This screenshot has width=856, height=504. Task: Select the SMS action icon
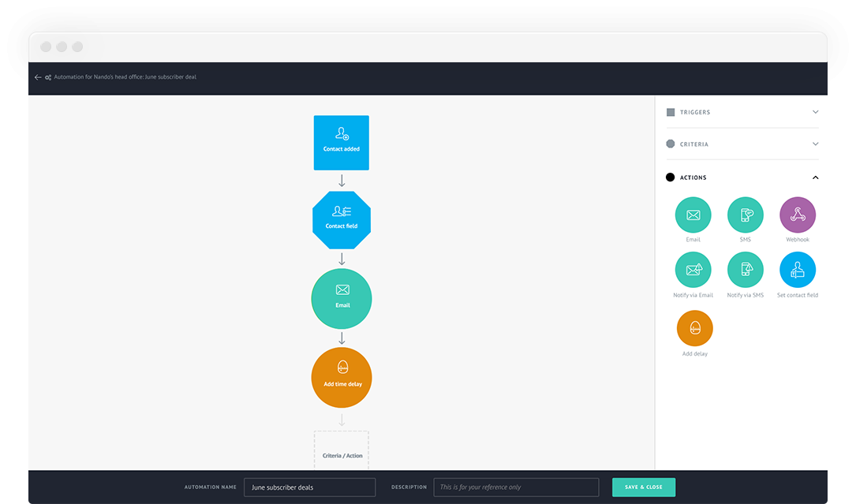[x=745, y=215]
